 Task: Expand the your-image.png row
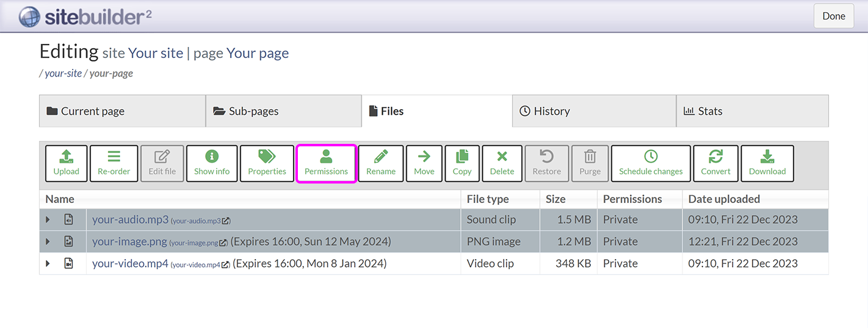point(48,242)
